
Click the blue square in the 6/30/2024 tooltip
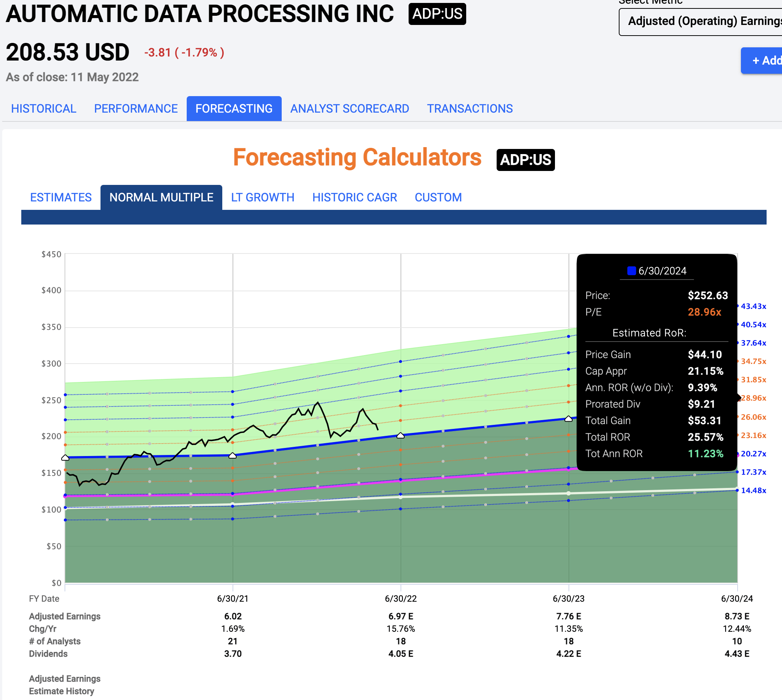[x=631, y=271]
